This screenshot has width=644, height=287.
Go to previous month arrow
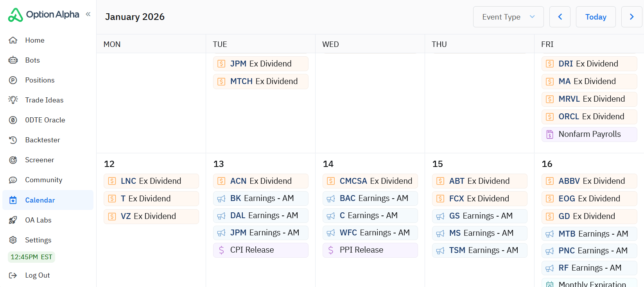[x=560, y=17]
